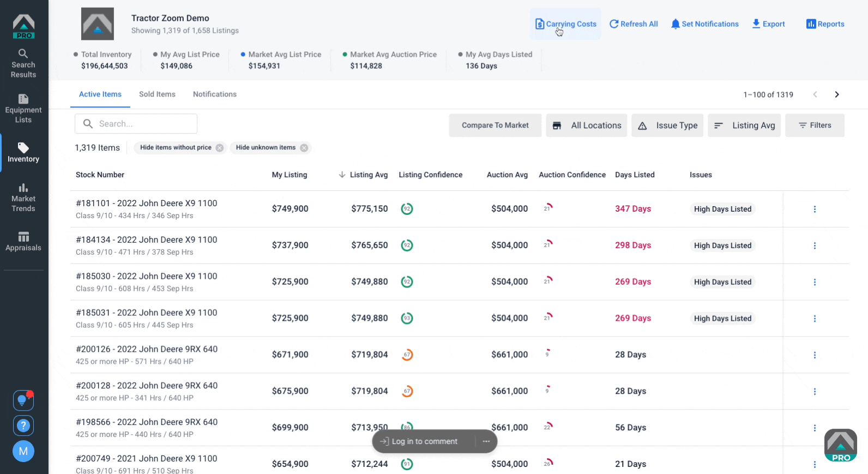
Task: Open Equipment Lists in the sidebar
Action: (23, 109)
